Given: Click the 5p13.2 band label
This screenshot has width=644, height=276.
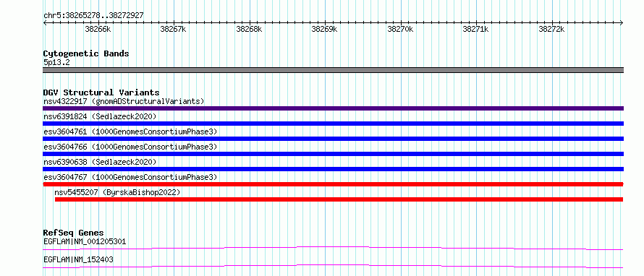Looking at the screenshot, I should tap(56, 63).
